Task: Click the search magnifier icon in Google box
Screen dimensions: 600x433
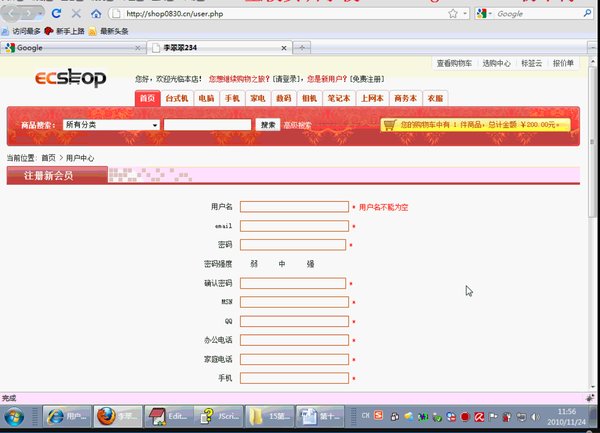Action: [x=587, y=14]
